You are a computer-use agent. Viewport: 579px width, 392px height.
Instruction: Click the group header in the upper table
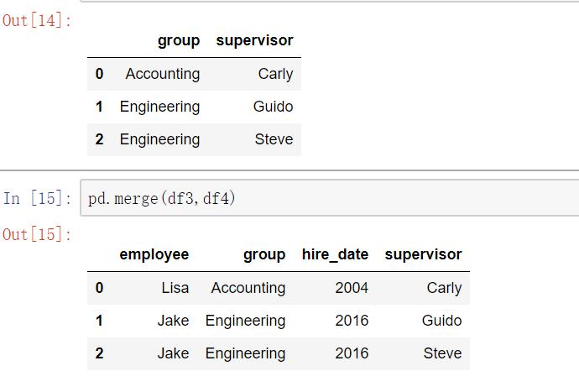pos(179,41)
